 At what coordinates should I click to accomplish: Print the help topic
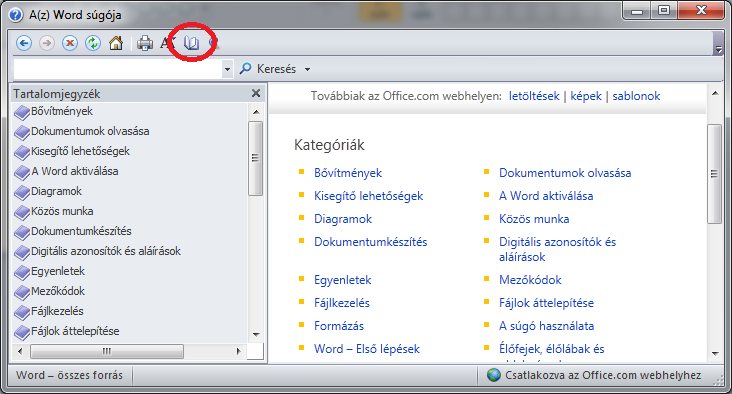[145, 43]
